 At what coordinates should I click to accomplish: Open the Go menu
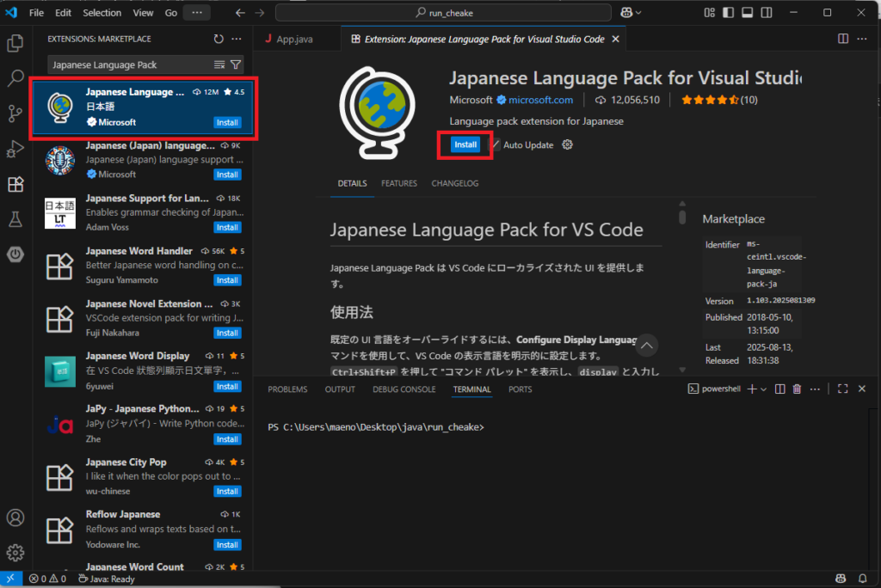click(x=171, y=12)
